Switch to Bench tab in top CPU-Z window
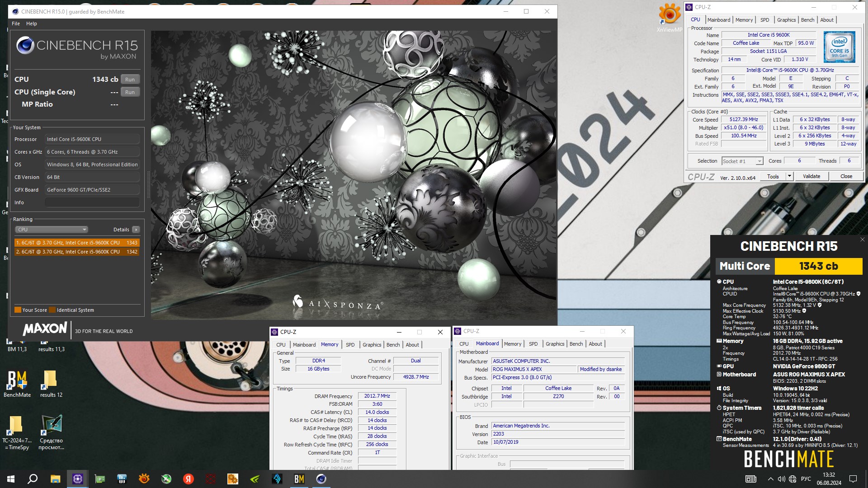 point(807,20)
